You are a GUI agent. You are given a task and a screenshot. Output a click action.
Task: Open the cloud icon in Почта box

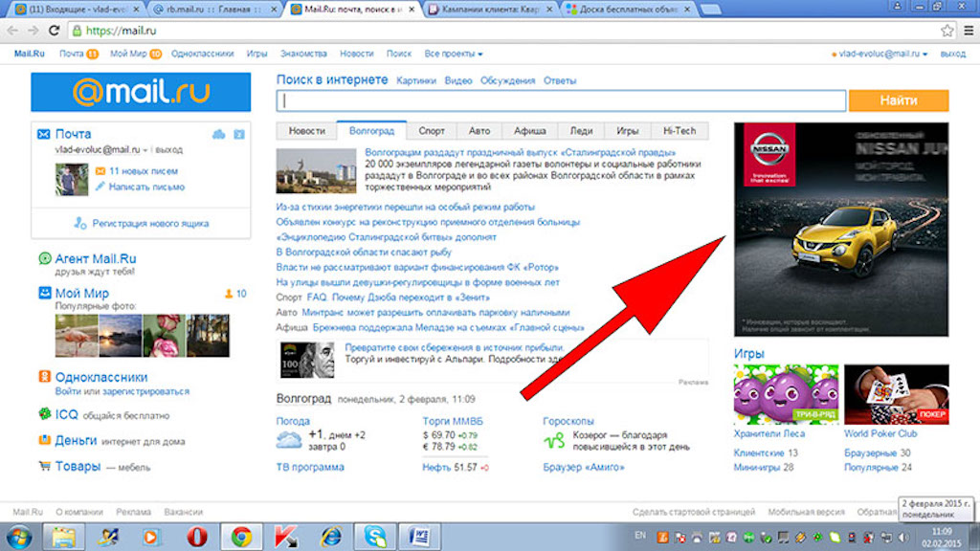[x=219, y=134]
